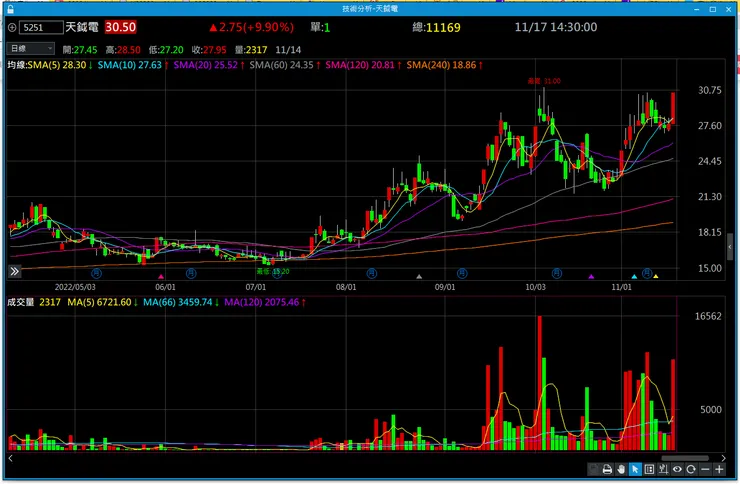Click the gray triangle marker before 09/01
The image size is (740, 484).
click(419, 276)
